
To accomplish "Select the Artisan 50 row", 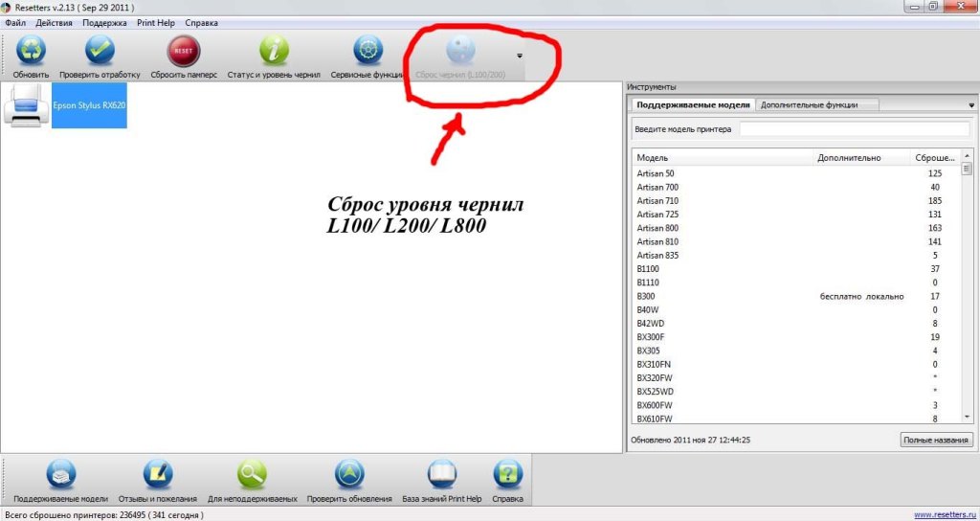I will 796,173.
